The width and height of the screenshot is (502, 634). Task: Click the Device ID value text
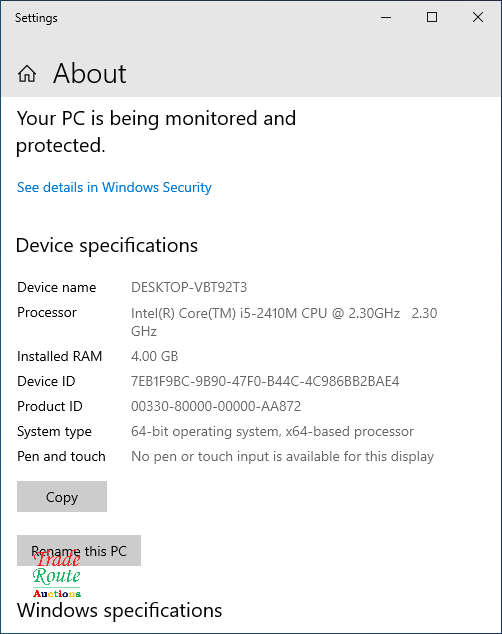point(265,381)
